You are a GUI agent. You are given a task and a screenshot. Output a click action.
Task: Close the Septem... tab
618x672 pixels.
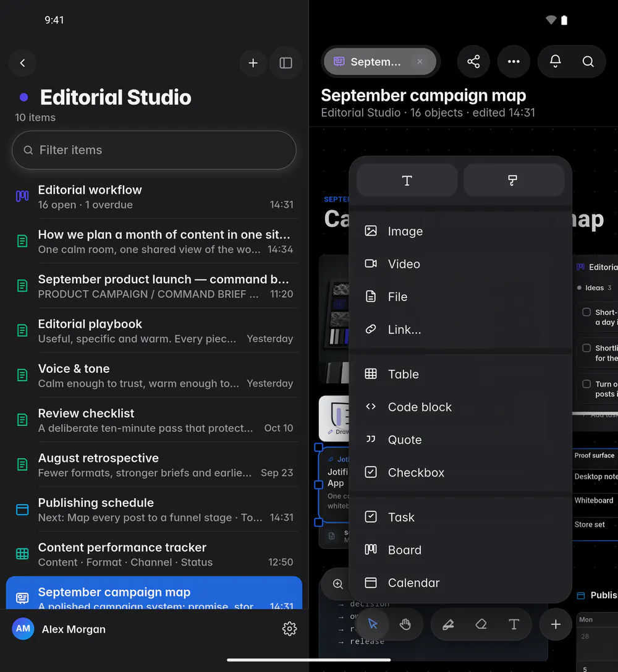point(420,61)
